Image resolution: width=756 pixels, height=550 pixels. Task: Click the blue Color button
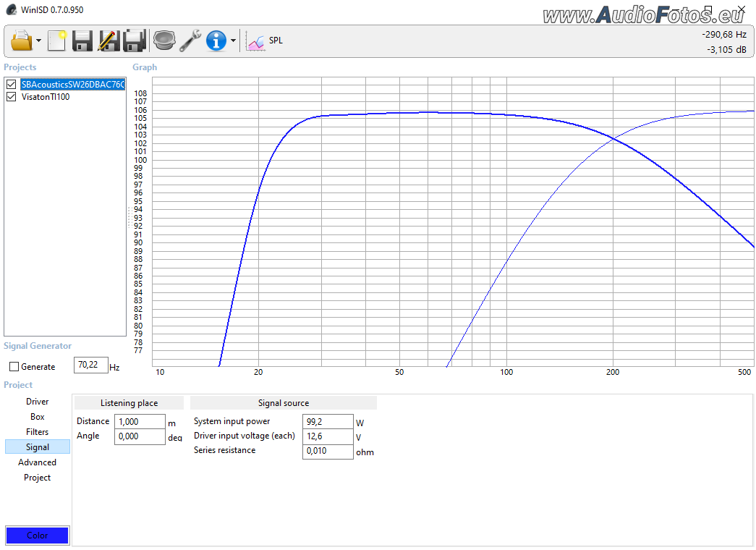pyautogui.click(x=37, y=536)
